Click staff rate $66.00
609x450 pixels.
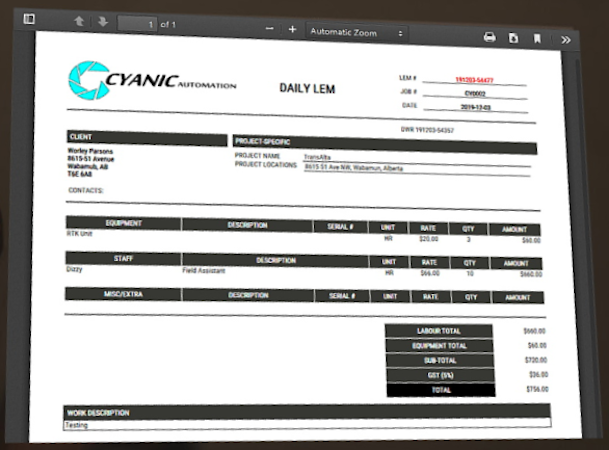point(430,273)
